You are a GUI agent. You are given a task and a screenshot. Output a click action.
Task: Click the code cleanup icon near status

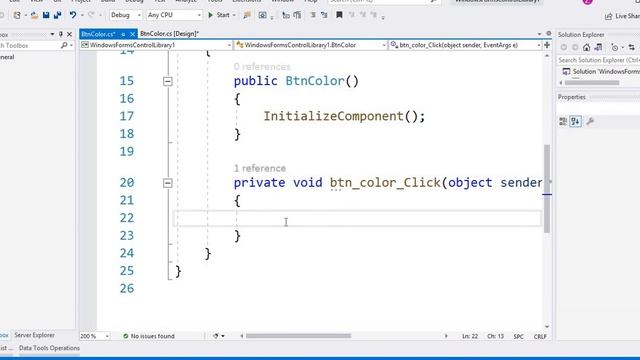[216, 336]
